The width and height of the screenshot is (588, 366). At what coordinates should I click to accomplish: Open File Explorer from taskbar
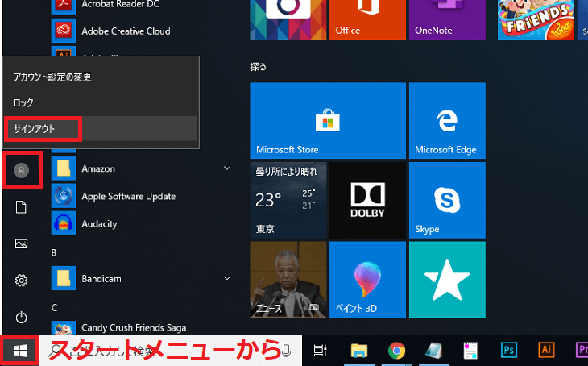pos(359,351)
